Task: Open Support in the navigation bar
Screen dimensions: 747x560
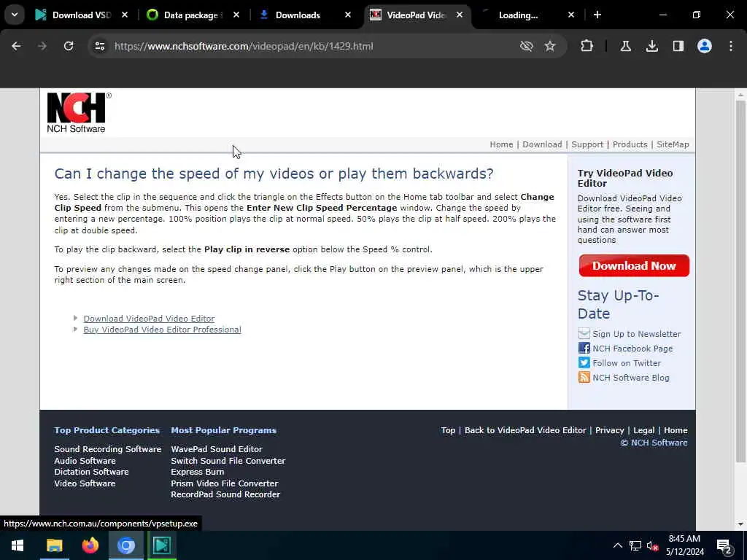Action: (587, 144)
